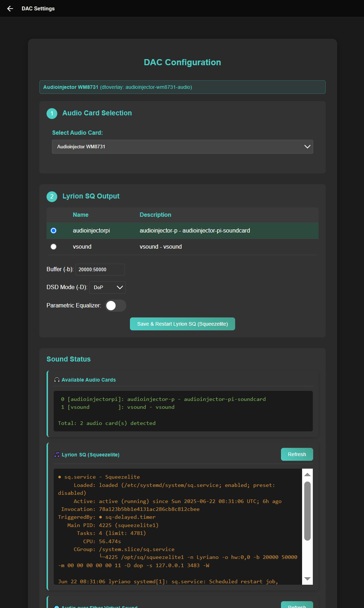Select the audioinjectorpi output radio button
This screenshot has width=364, height=608.
click(x=54, y=231)
